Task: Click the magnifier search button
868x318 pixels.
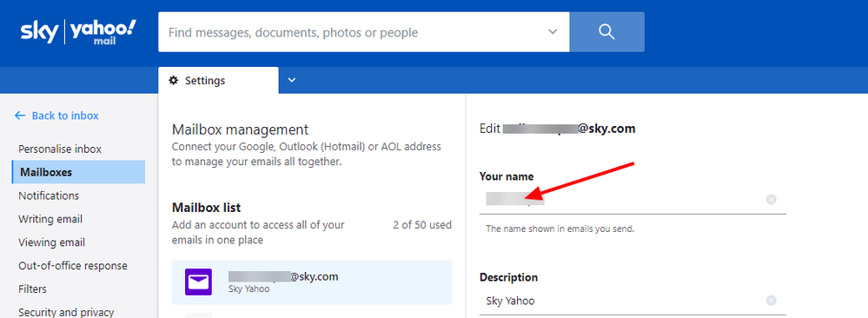Action: (x=606, y=32)
